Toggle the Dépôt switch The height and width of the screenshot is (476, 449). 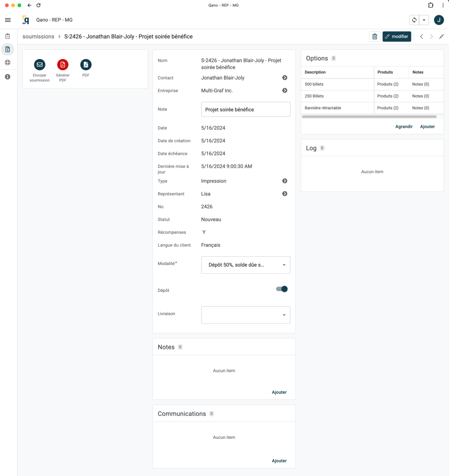point(282,289)
